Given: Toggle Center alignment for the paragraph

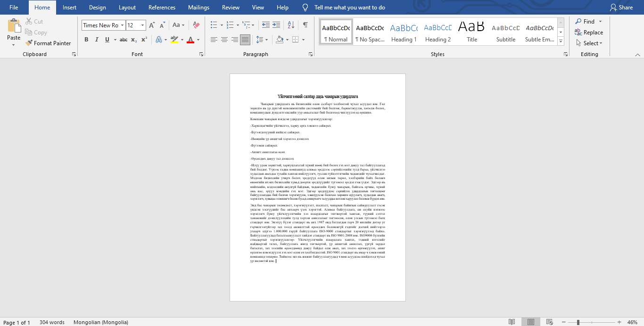Looking at the screenshot, I should [224, 40].
